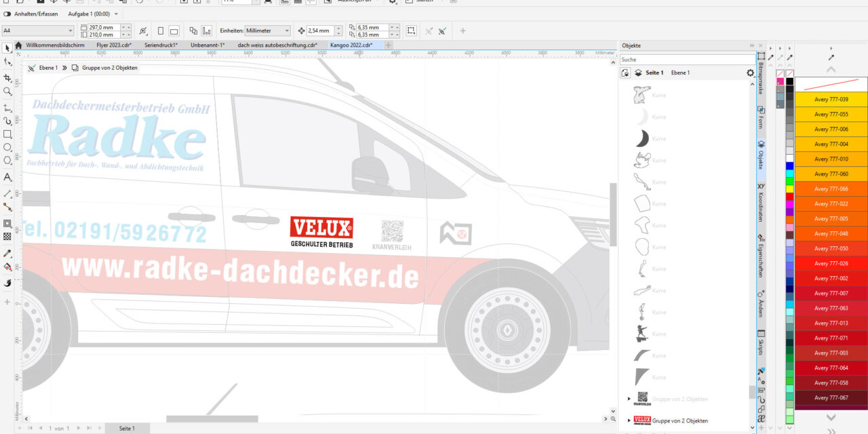This screenshot has height=434, width=868.
Task: Choose the Rectangle tool
Action: 7,134
